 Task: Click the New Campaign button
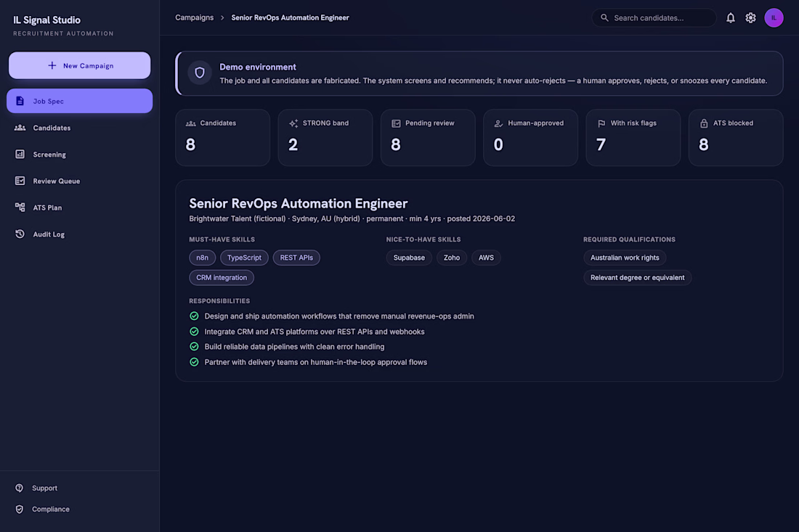(79, 65)
